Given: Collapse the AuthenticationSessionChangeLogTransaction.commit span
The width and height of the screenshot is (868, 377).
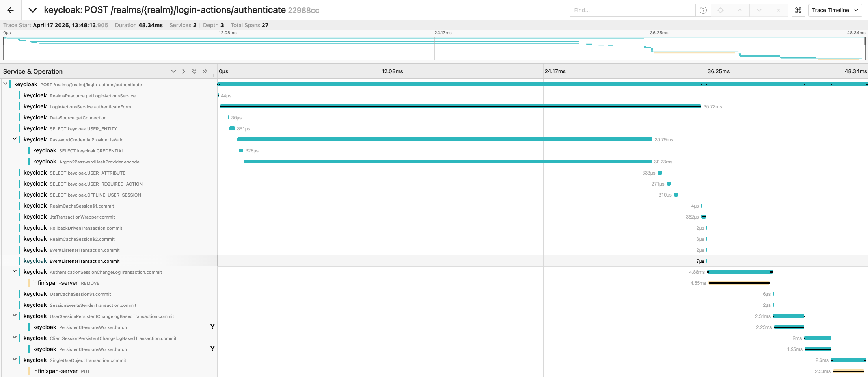Looking at the screenshot, I should point(15,271).
